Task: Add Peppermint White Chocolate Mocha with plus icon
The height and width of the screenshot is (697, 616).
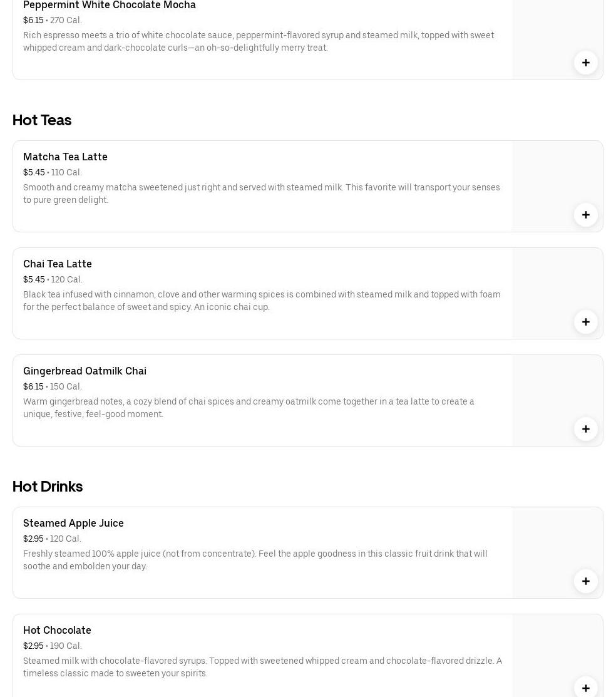Action: click(x=585, y=63)
